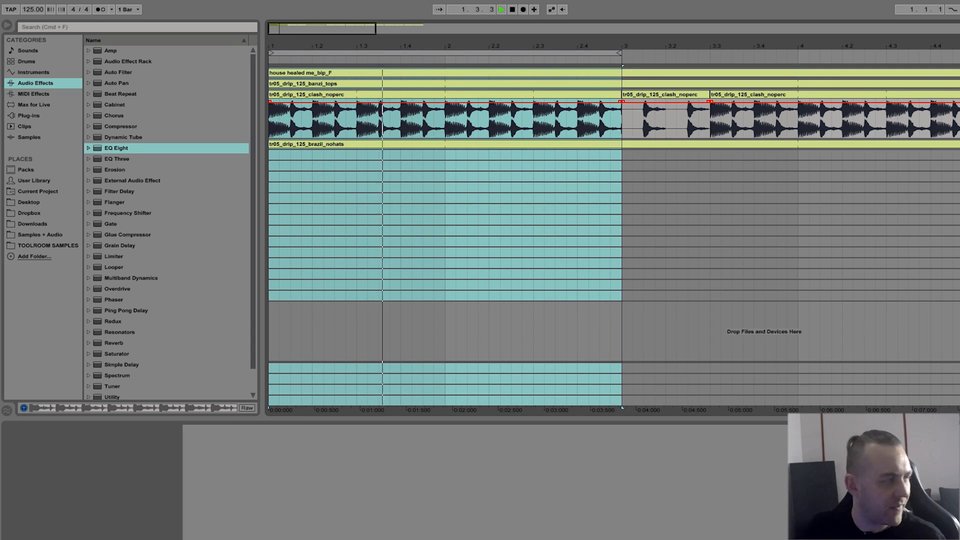The image size is (960, 540).
Task: Select the Drums category icon
Action: [x=10, y=61]
